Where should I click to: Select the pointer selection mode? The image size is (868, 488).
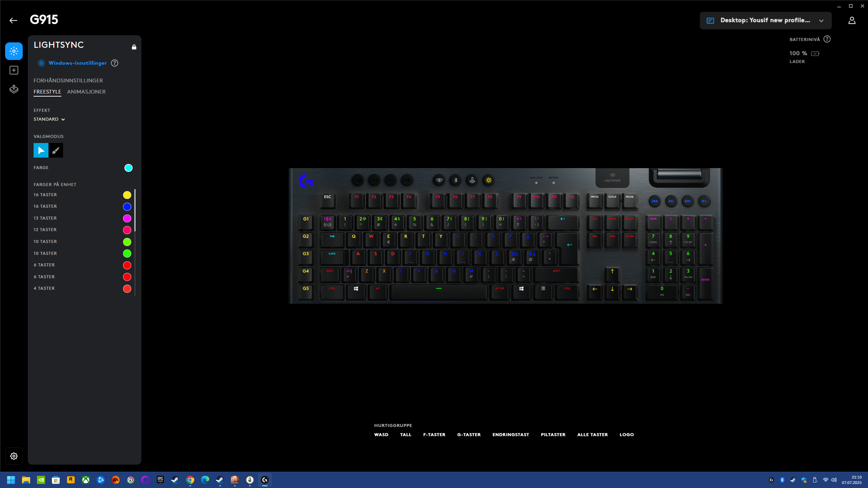click(41, 150)
